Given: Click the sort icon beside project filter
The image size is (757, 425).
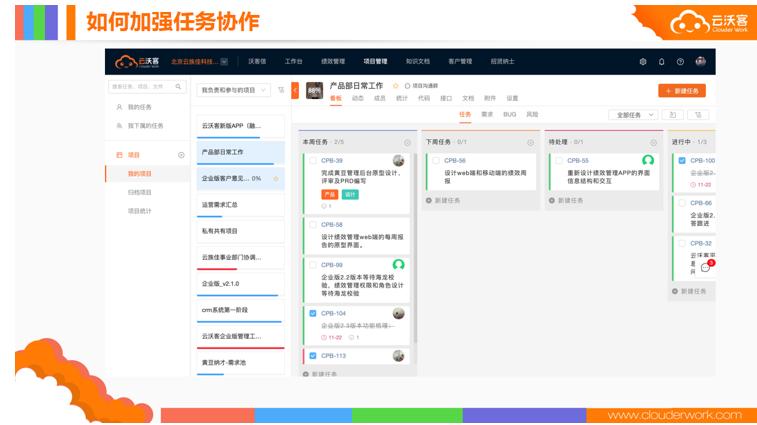Looking at the screenshot, I should click(x=281, y=90).
